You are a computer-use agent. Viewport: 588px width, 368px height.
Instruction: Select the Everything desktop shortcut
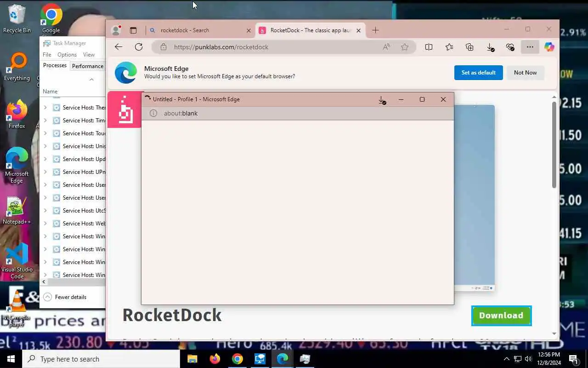[x=17, y=67]
